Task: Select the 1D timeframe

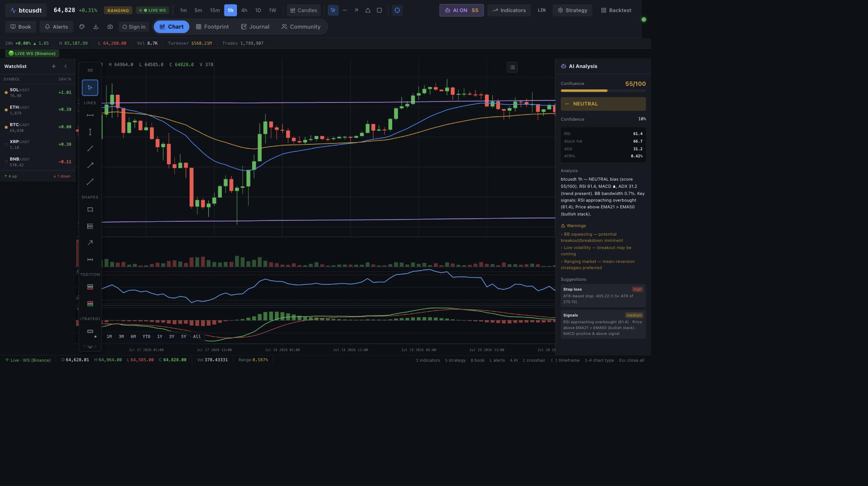Action: 258,10
